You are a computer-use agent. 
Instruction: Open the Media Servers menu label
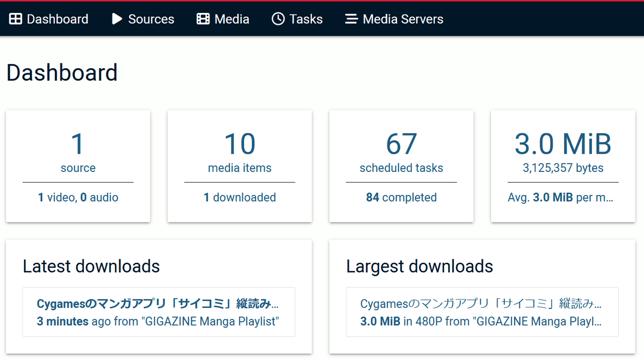pyautogui.click(x=403, y=19)
